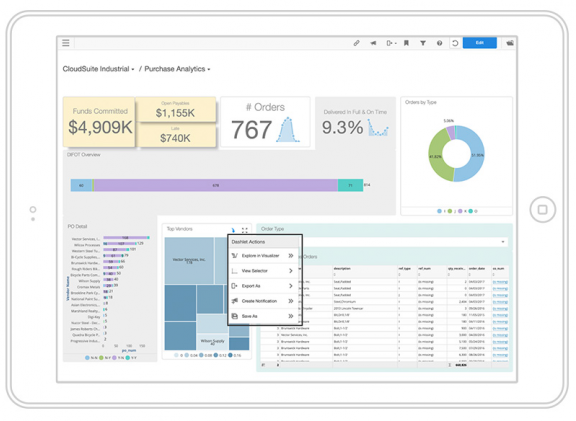Sort by the order_date column header
Screen dimensions: 576x421
tap(477, 269)
